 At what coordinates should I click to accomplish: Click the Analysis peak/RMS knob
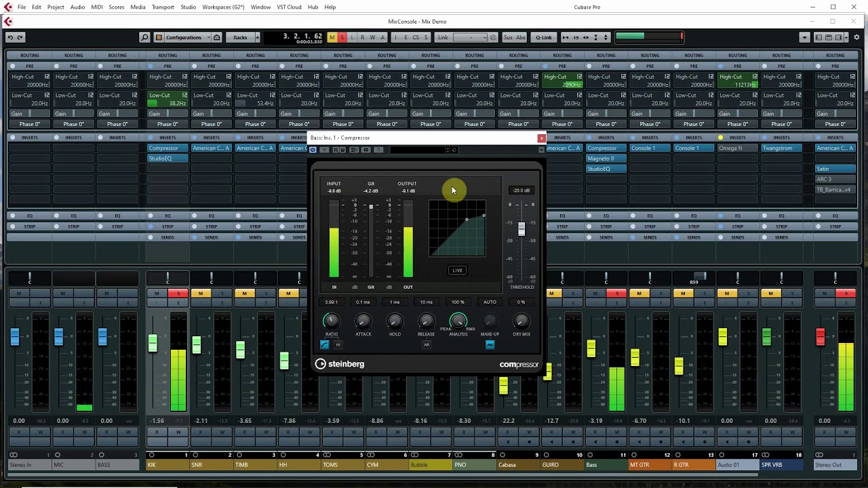[458, 321]
